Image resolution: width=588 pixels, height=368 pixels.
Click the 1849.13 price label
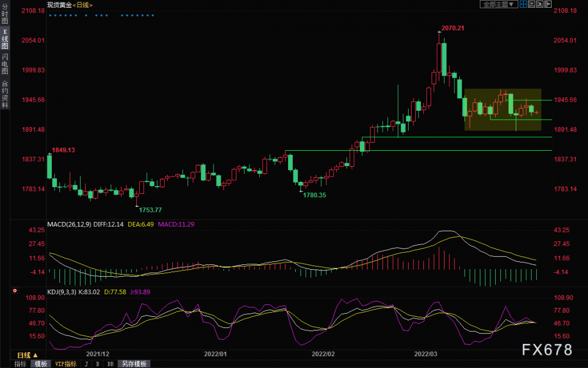[x=64, y=150]
